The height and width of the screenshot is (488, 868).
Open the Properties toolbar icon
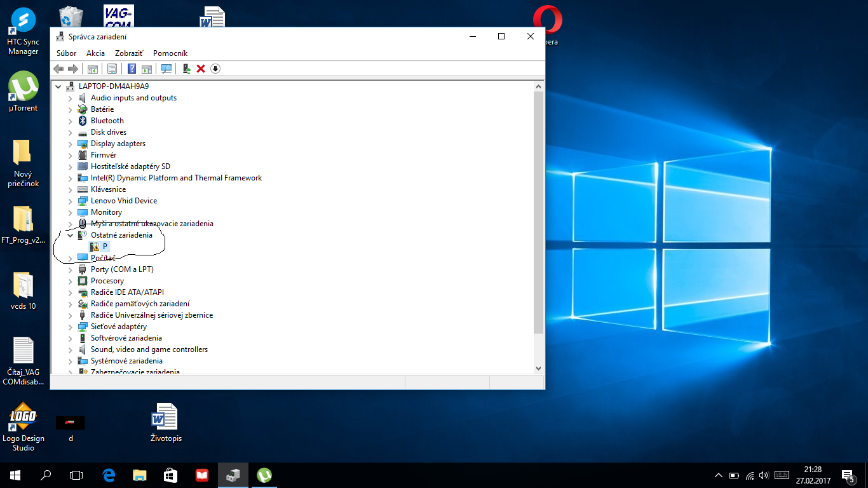coord(112,69)
